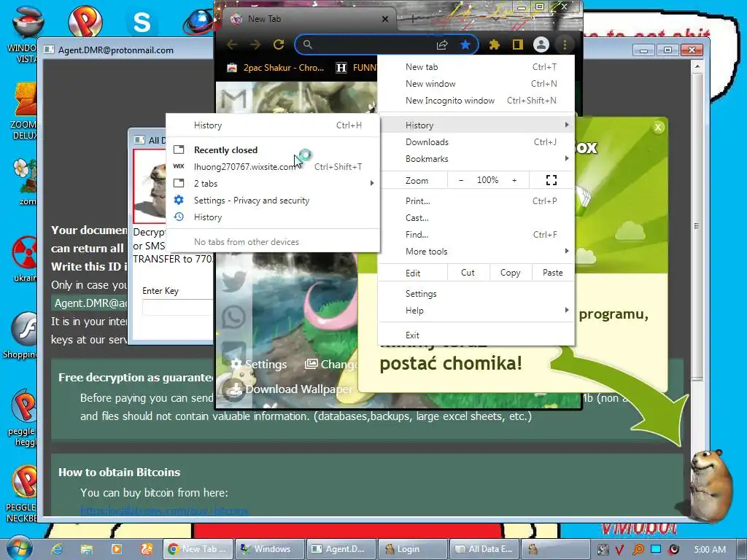Click search magnifier icon in address bar
The width and height of the screenshot is (747, 560).
coord(308,44)
